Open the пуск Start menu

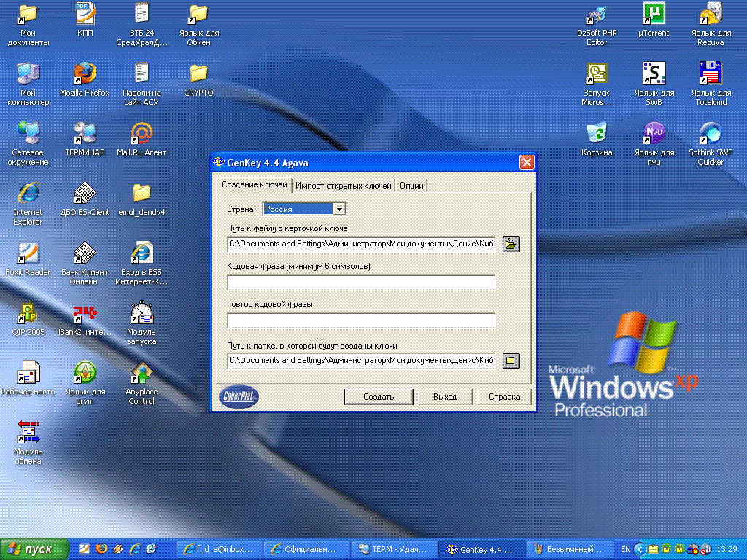[35, 549]
